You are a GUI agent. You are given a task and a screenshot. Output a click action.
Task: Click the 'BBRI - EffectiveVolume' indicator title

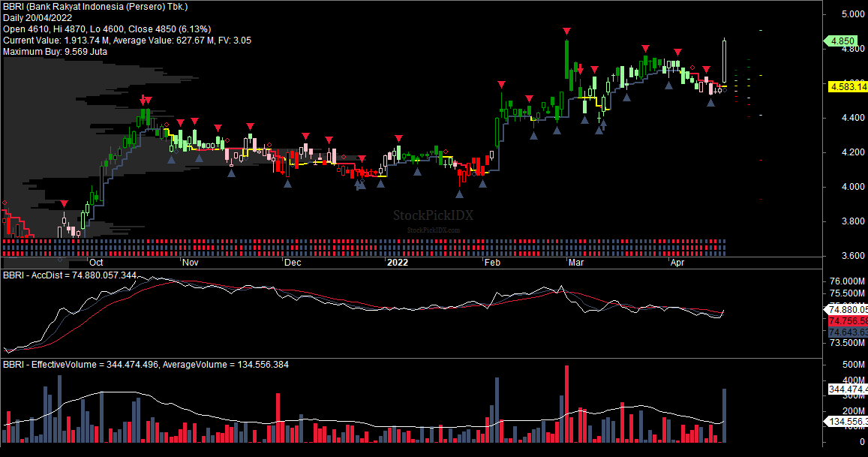click(x=146, y=365)
